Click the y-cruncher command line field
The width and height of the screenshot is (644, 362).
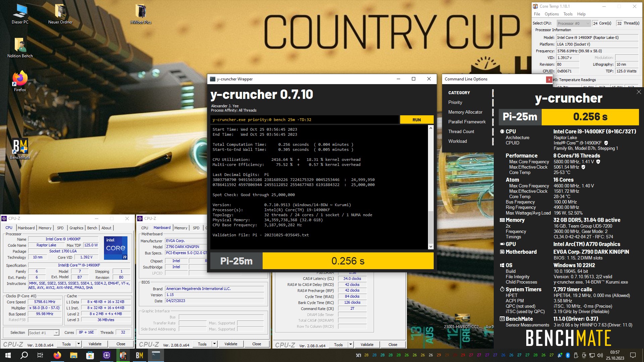[305, 120]
